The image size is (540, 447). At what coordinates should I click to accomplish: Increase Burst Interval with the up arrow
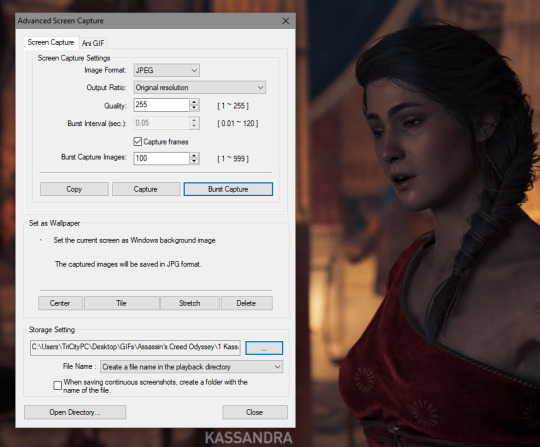coord(194,120)
